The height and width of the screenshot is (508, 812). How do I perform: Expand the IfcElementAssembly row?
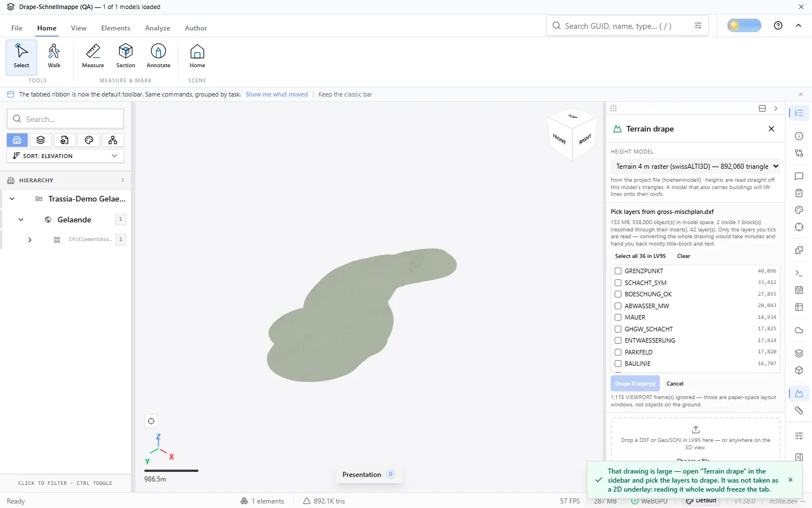30,240
